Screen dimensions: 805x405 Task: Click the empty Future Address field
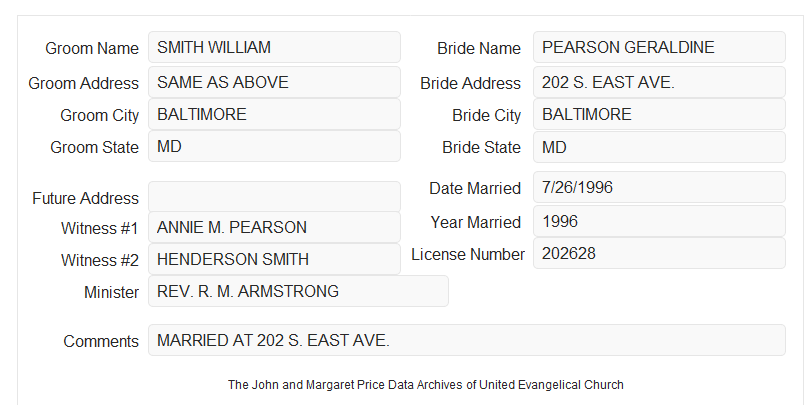(274, 197)
